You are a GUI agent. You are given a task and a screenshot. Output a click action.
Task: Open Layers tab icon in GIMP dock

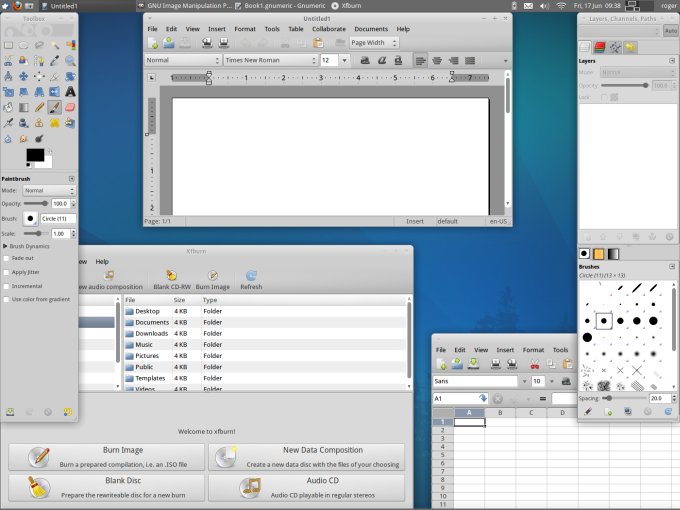click(x=585, y=47)
